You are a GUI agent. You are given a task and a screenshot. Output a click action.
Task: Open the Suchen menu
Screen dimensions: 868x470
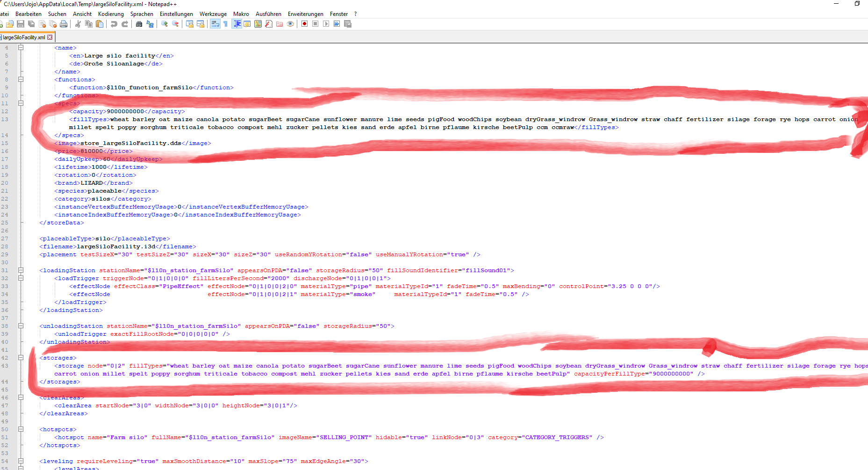coord(57,14)
